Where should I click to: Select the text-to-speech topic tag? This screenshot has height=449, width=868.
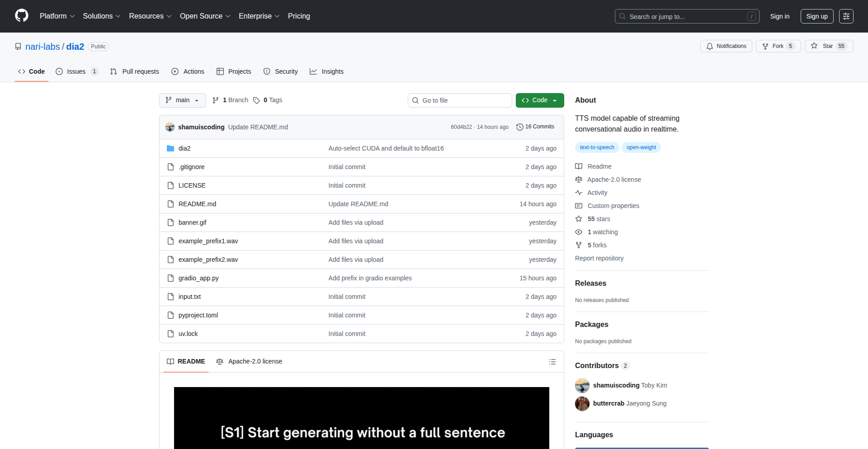tap(597, 147)
